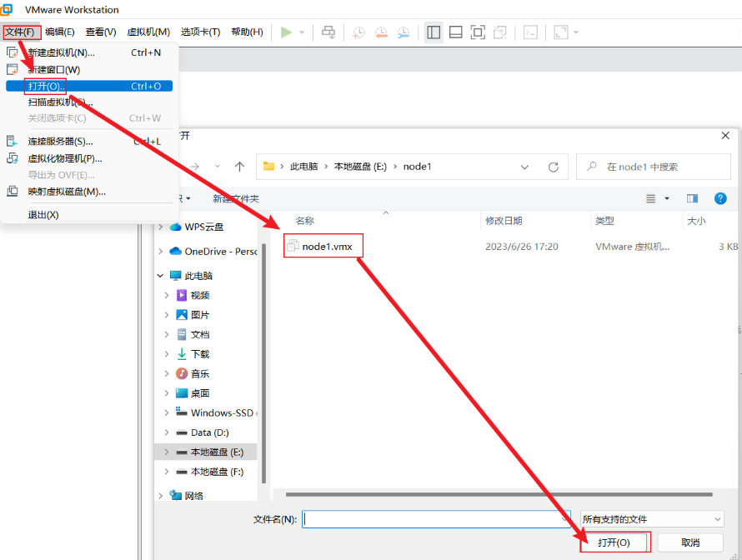Open the 所有支持的文件 file type dropdown
Screen dimensions: 742x560
(x=652, y=519)
